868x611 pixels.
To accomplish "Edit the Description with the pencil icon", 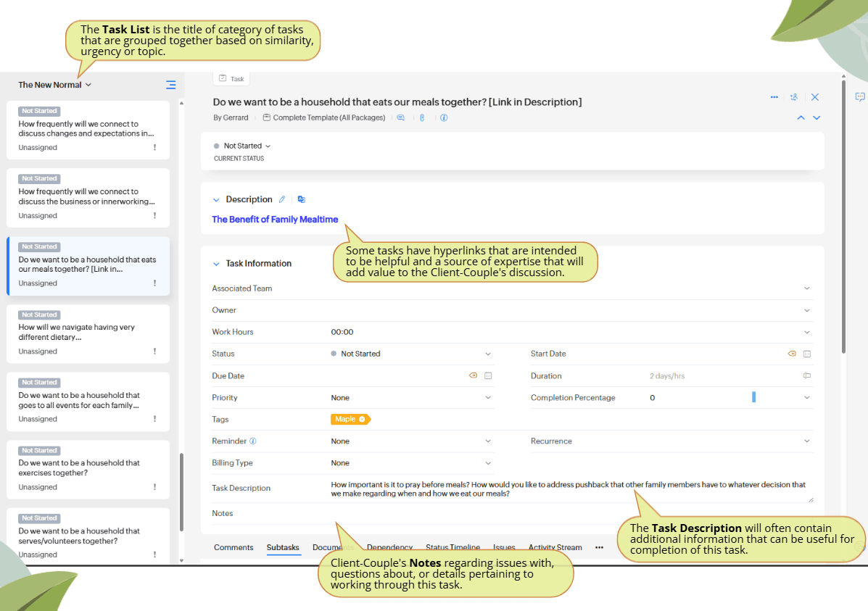I will coord(282,199).
